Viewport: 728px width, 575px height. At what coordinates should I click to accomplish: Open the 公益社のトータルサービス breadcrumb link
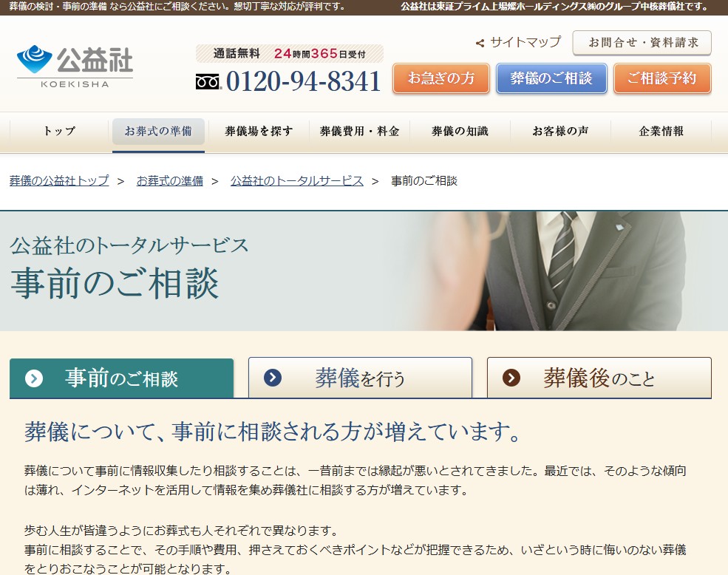[297, 180]
